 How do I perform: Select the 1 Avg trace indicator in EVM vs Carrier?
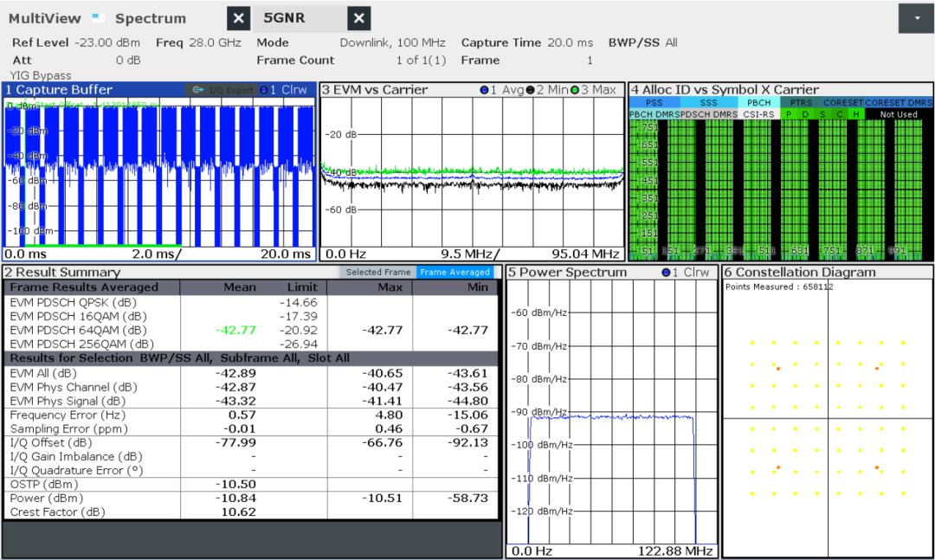coord(485,90)
